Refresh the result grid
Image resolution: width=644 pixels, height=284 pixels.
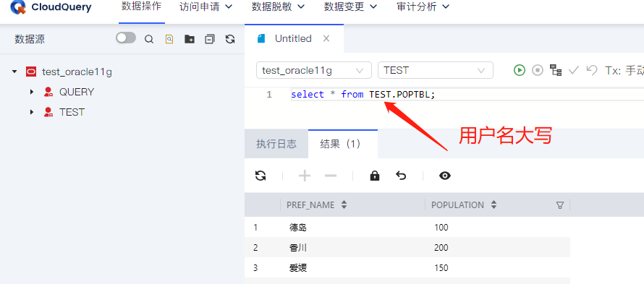[x=260, y=176]
